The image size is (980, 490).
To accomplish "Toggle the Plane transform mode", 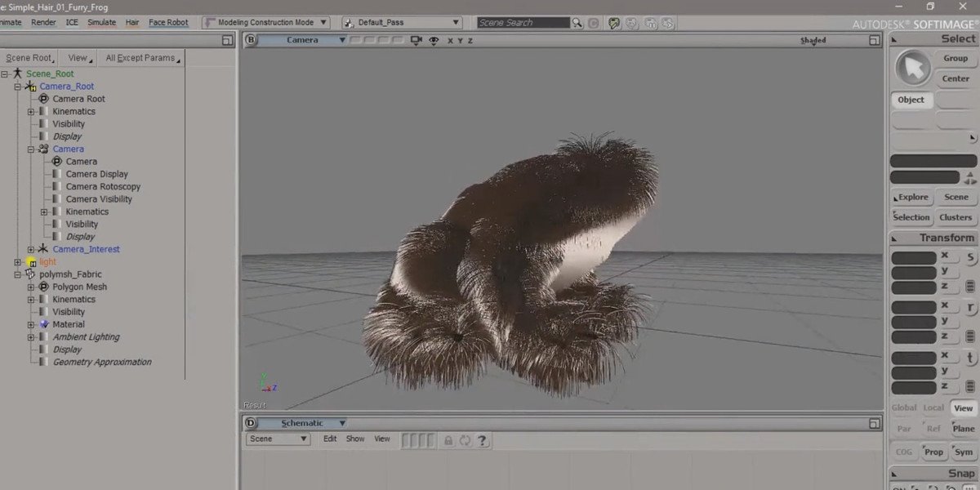I will pyautogui.click(x=964, y=428).
